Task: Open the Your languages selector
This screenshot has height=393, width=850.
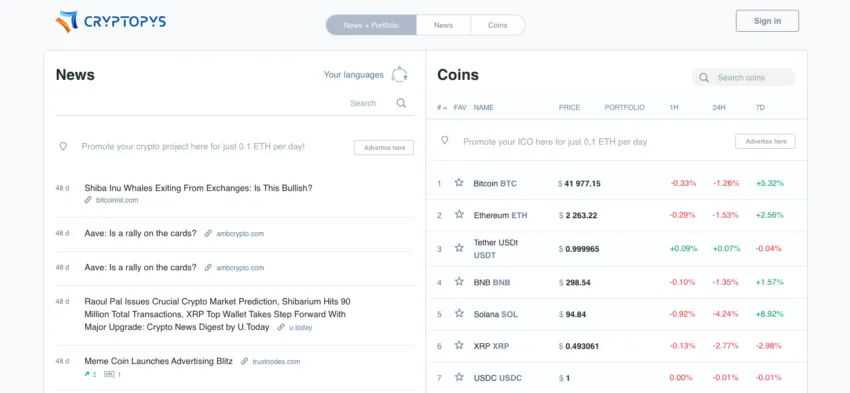Action: [353, 75]
